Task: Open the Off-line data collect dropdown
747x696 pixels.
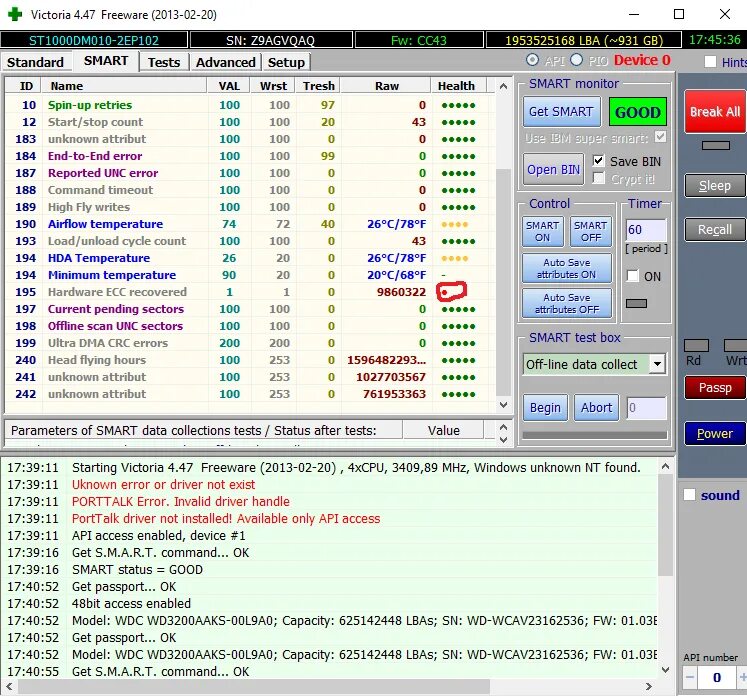Action: [657, 364]
